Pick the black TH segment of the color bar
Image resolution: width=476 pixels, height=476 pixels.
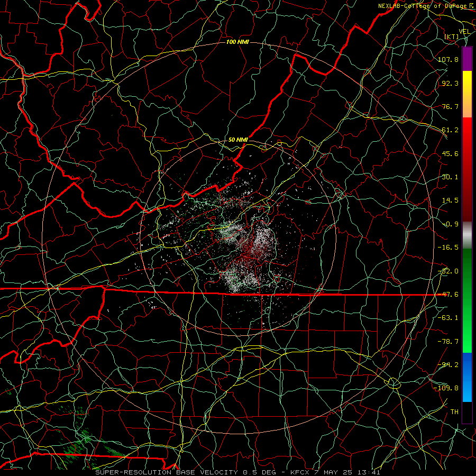pos(467,412)
